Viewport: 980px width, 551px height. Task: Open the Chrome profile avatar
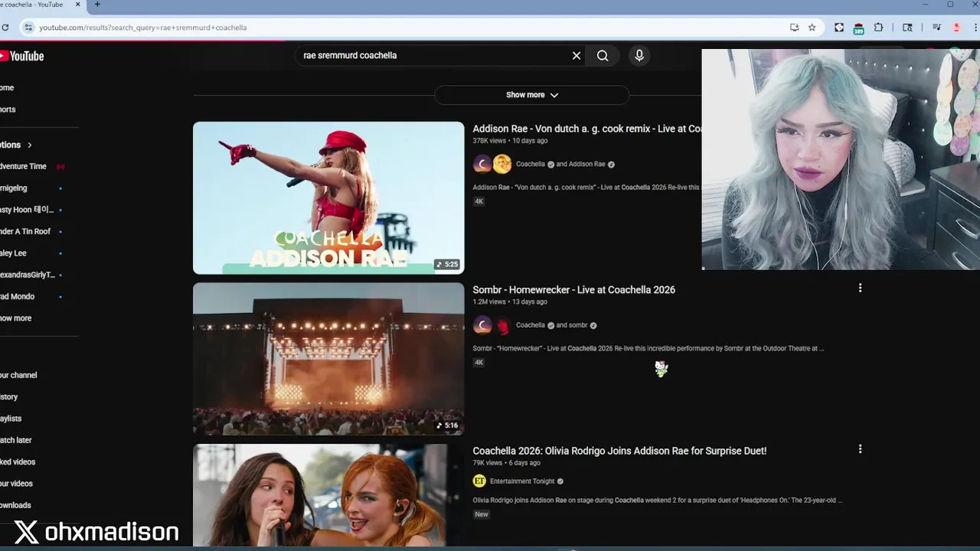(x=956, y=28)
